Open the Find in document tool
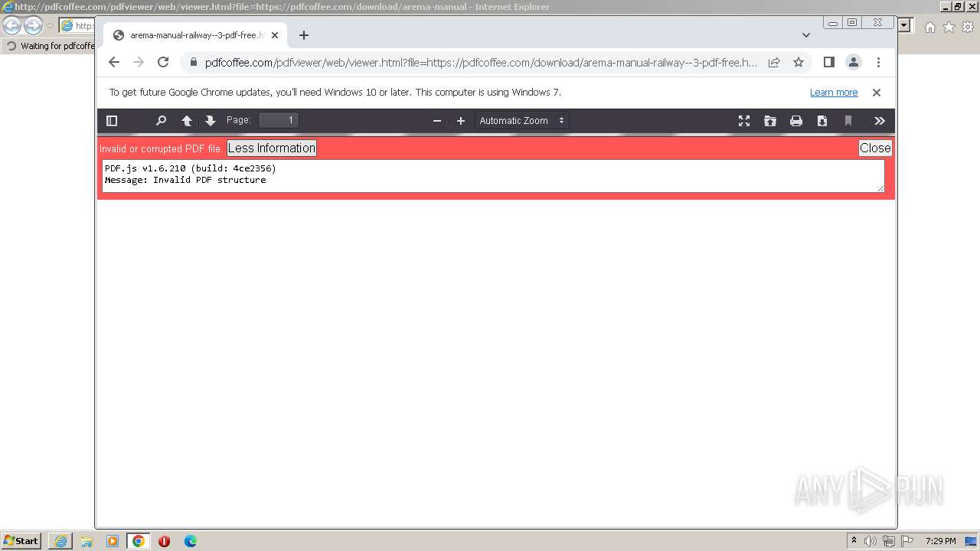980x551 pixels. (x=161, y=121)
